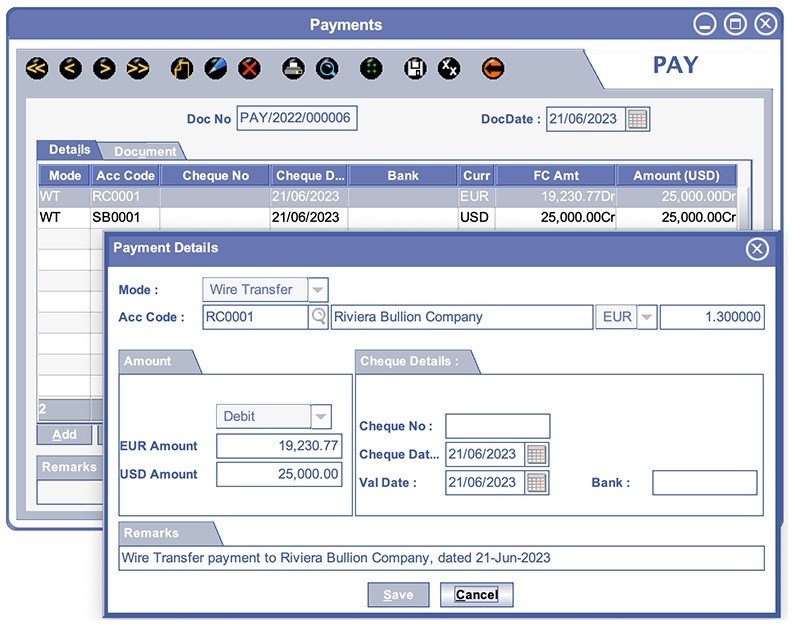Click the Acc Code field RC0001

click(x=255, y=317)
